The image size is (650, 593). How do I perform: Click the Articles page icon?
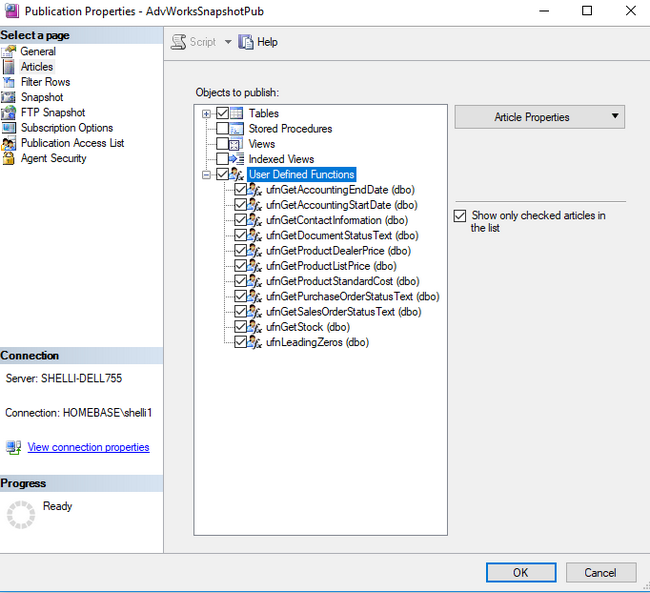(8, 67)
